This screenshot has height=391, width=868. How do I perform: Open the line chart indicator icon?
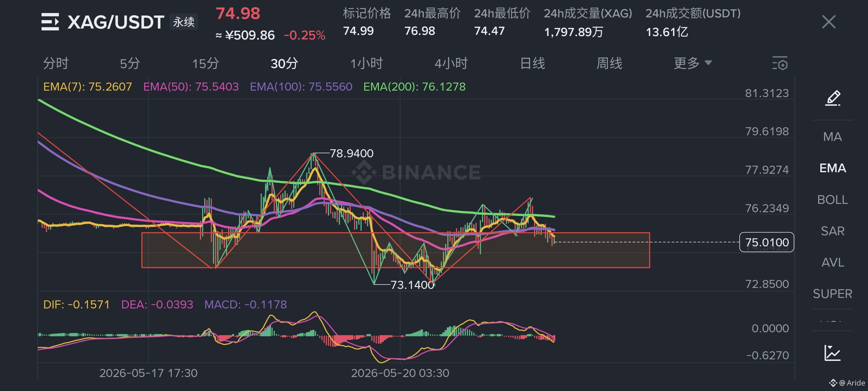click(833, 353)
